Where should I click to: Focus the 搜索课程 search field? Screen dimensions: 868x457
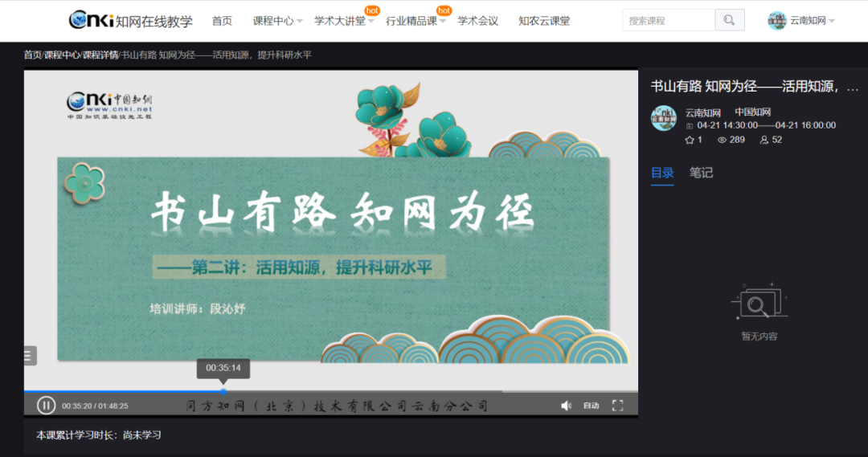(668, 20)
